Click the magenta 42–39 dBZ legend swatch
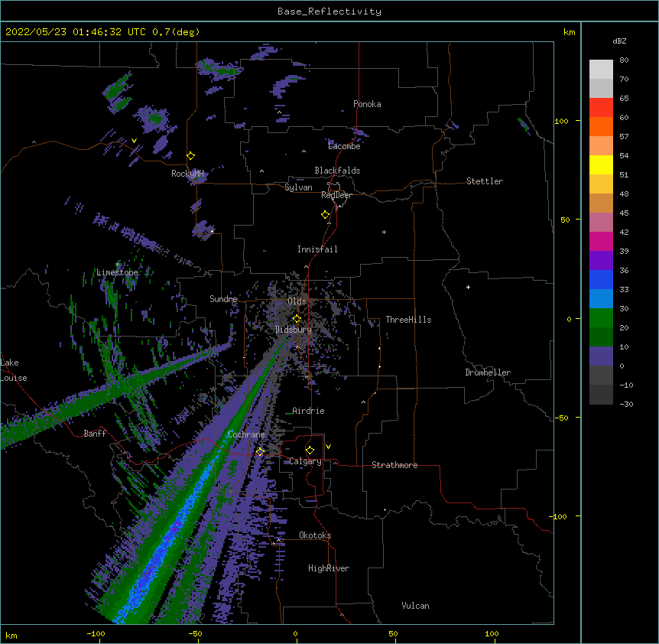 [x=601, y=241]
